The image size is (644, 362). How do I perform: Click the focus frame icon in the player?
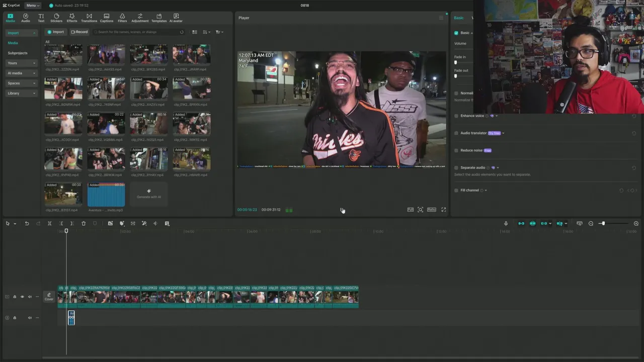[x=421, y=210]
